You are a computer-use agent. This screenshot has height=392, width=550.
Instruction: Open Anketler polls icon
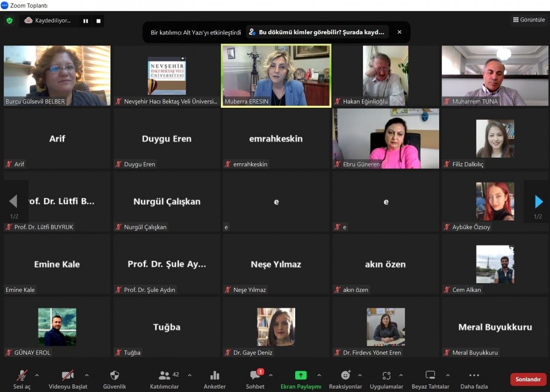(x=214, y=376)
